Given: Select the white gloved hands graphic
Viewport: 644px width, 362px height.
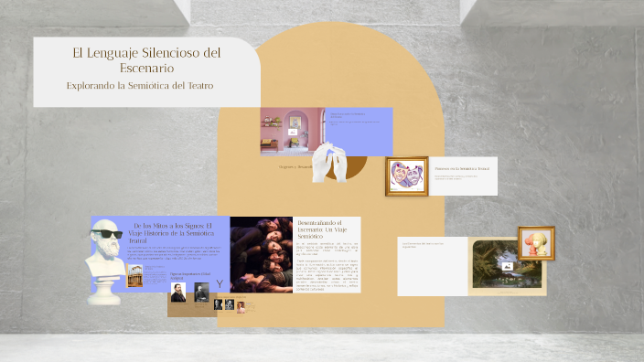Looking at the screenshot, I should tap(329, 162).
